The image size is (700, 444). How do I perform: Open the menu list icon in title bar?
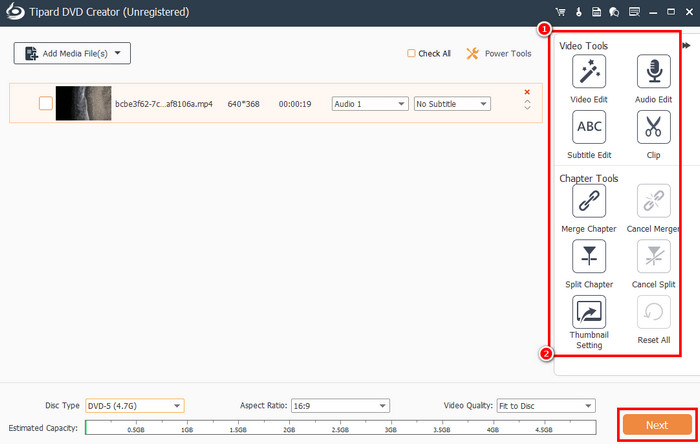[x=634, y=12]
